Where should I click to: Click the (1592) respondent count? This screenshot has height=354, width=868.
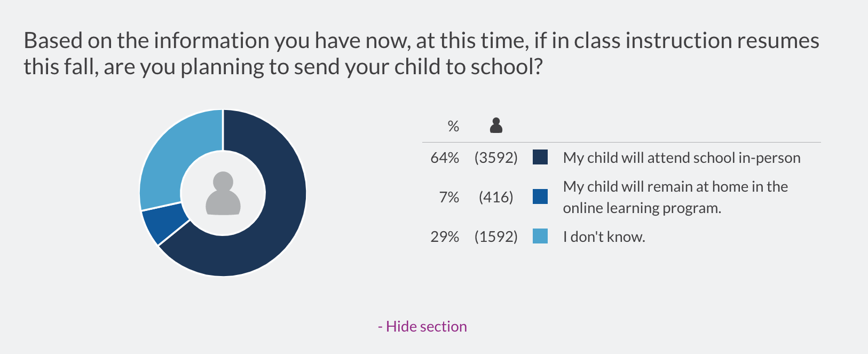click(x=496, y=237)
